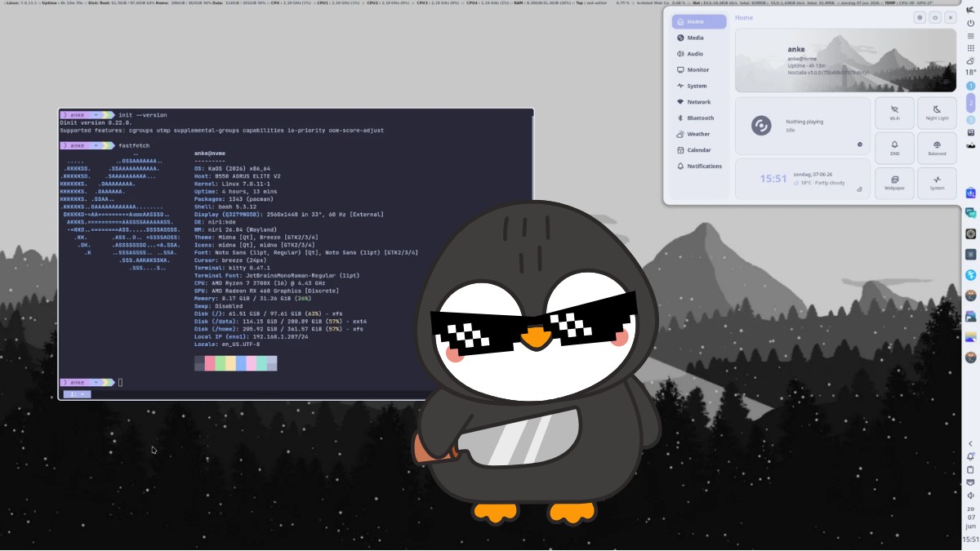
Task: Click the media disc icon in Nothing playing card
Action: pyautogui.click(x=761, y=126)
